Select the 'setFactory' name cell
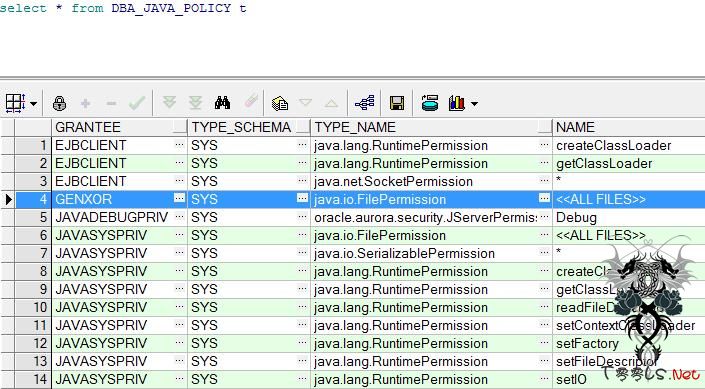 [x=629, y=343]
